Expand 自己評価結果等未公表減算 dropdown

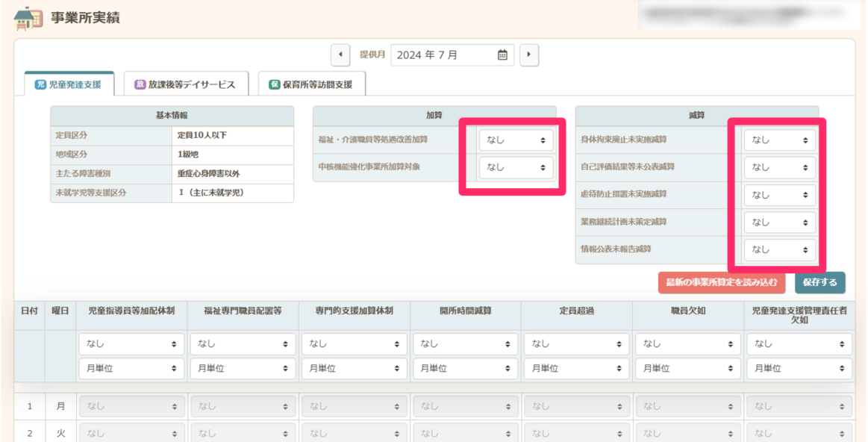(x=780, y=167)
